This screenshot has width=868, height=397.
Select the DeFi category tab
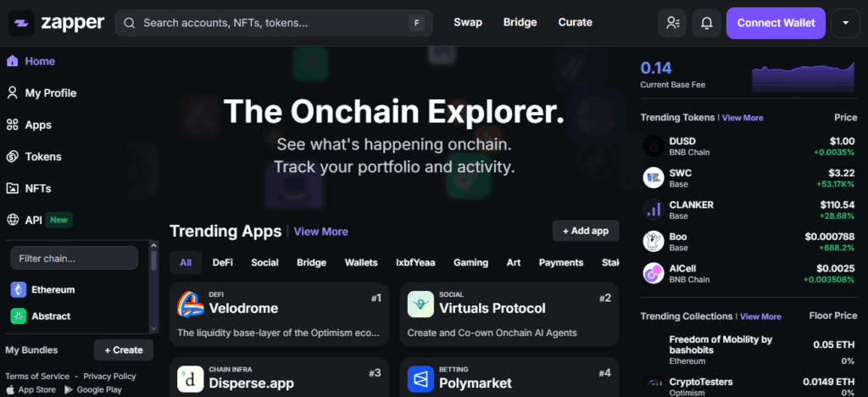pos(223,262)
